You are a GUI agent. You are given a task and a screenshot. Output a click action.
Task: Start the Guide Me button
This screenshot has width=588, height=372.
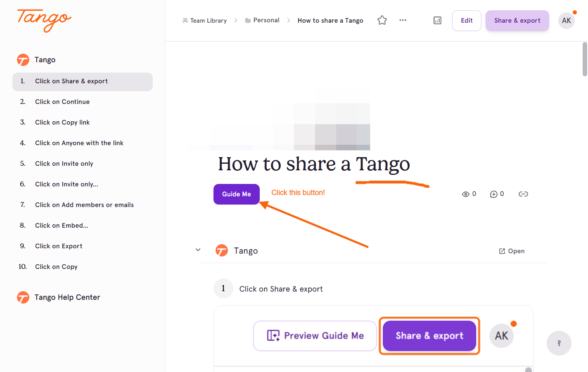tap(237, 194)
